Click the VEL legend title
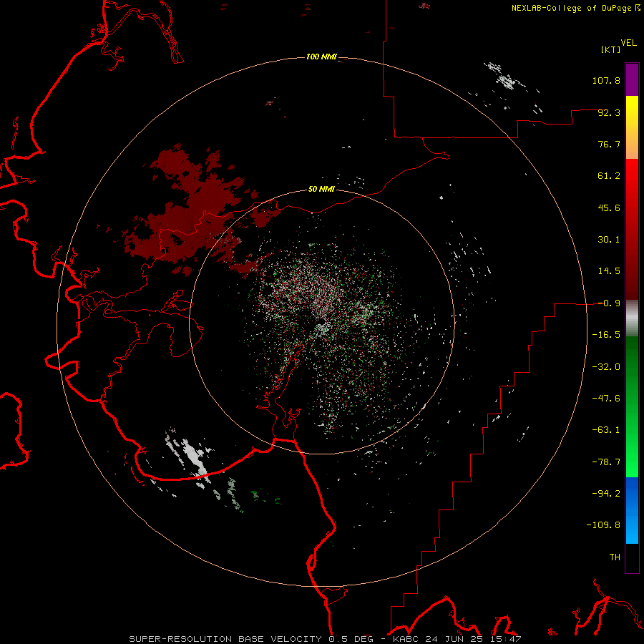The width and height of the screenshot is (644, 644). pos(628,43)
